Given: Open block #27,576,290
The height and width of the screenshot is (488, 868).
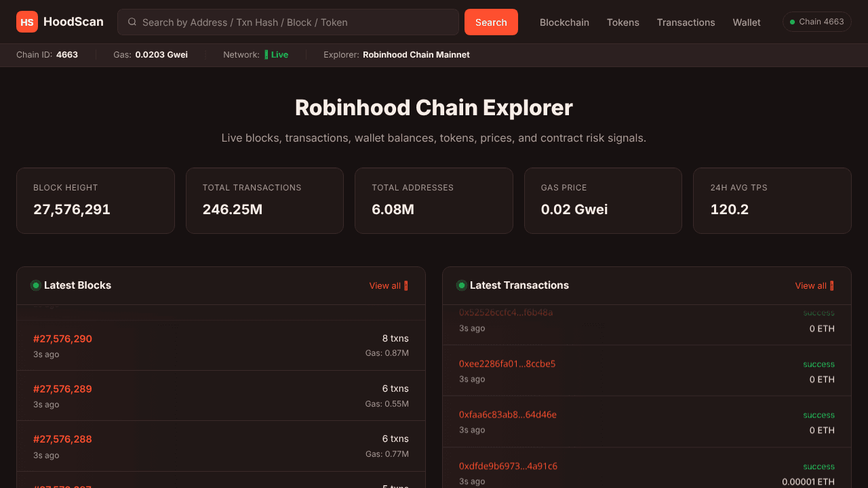Looking at the screenshot, I should 62,339.
